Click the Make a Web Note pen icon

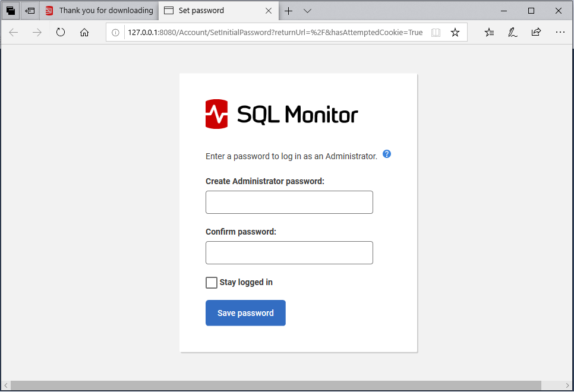512,32
